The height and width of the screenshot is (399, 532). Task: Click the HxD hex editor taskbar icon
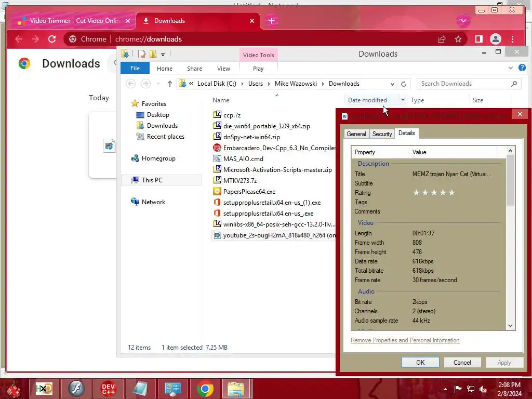coord(44,389)
